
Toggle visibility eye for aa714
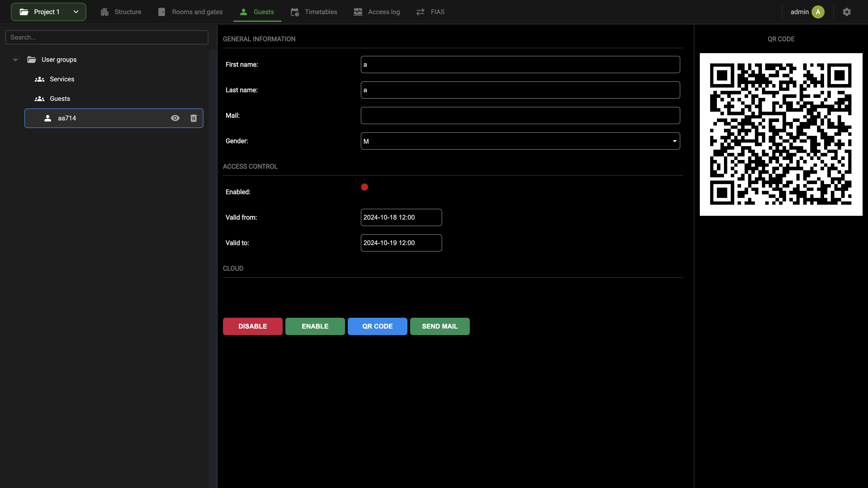point(175,118)
